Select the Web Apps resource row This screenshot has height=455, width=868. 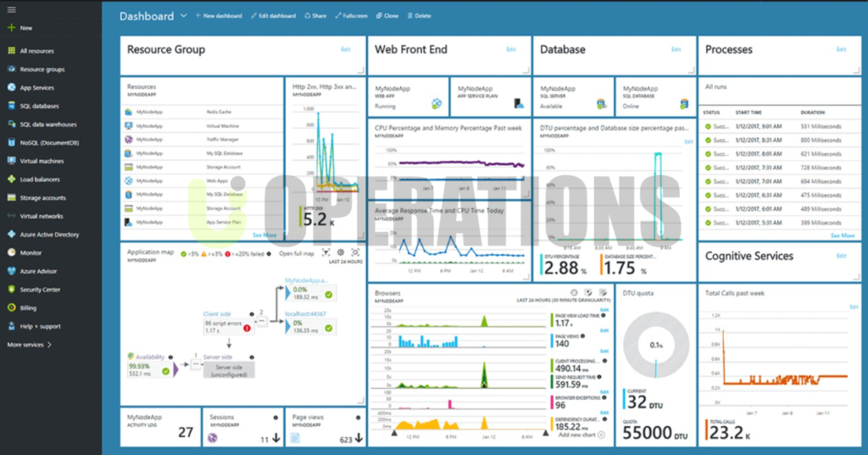pyautogui.click(x=202, y=180)
